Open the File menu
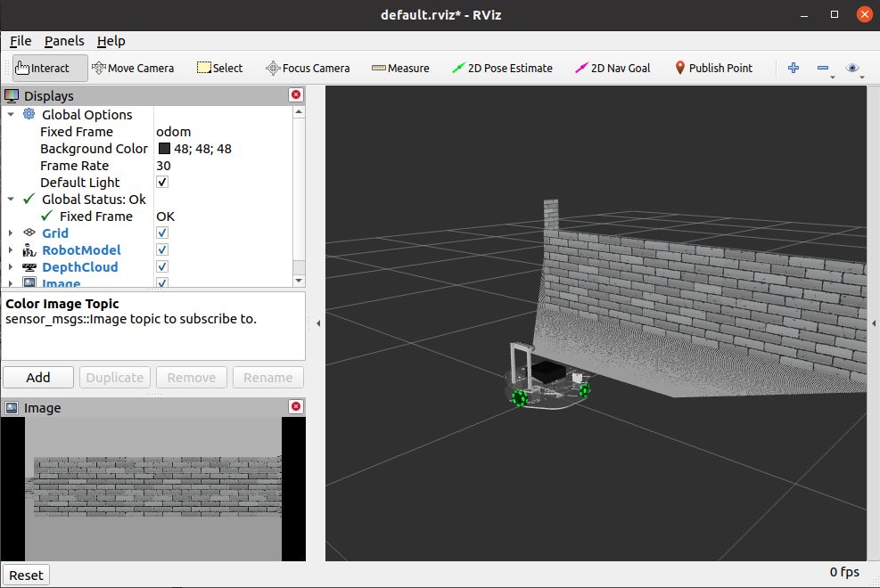Screen dimensions: 880x588 point(21,41)
